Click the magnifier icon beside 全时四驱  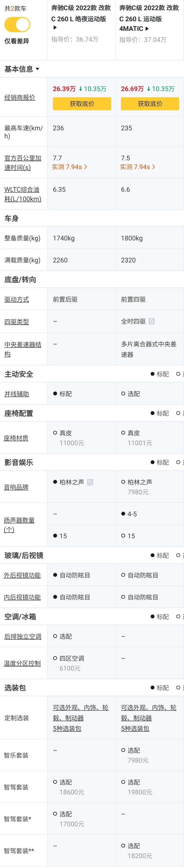152,321
